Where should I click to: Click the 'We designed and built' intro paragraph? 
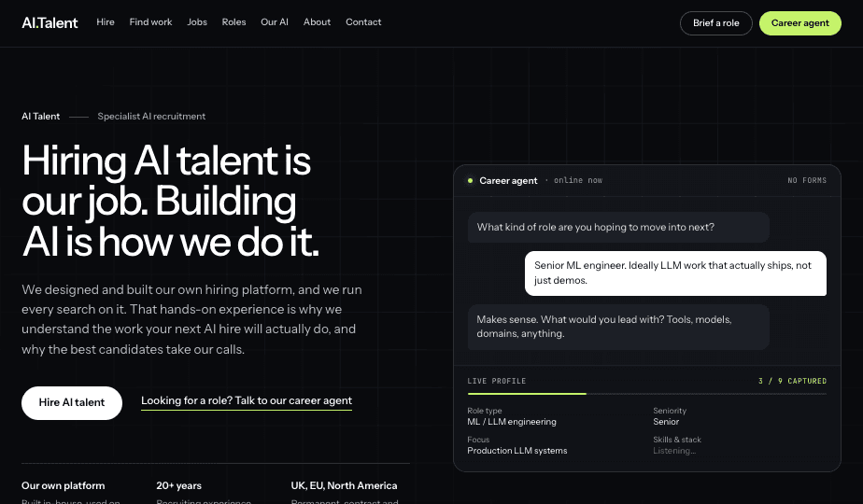point(191,320)
